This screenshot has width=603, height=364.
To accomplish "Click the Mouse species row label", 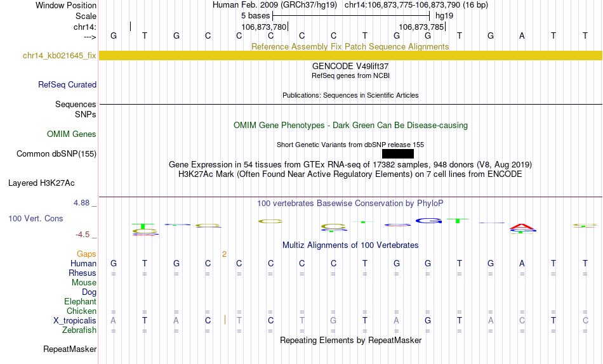I will tap(84, 283).
